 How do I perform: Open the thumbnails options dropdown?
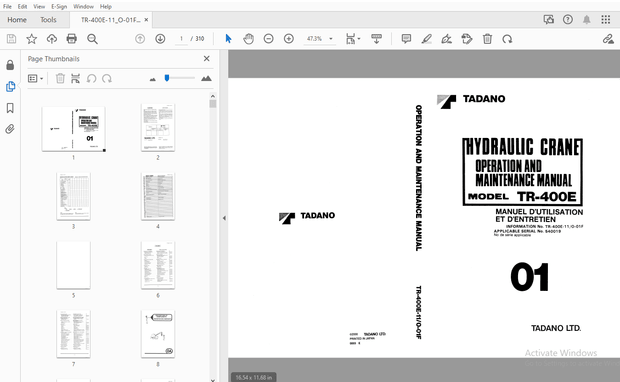click(35, 78)
